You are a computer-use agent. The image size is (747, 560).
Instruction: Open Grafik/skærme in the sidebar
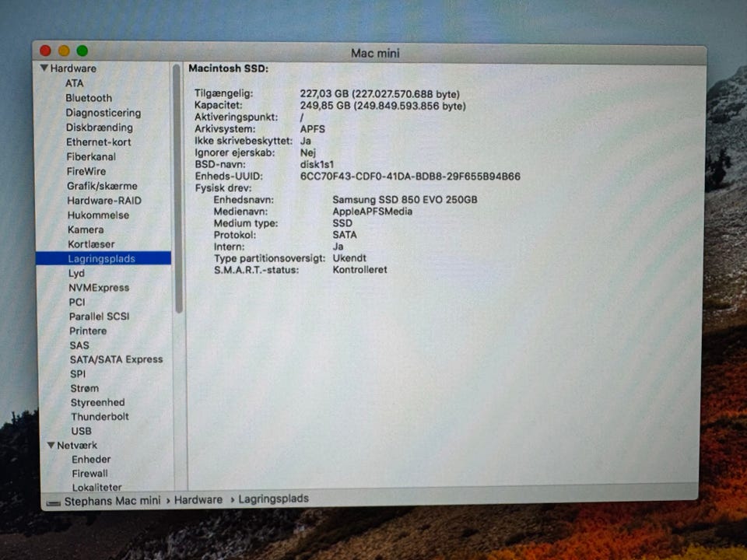102,186
